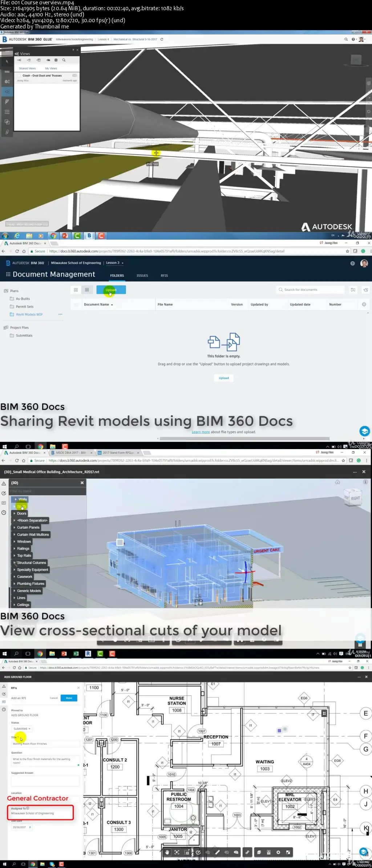
Task: Click the RIGHT face of the view cube
Action: click(355, 498)
